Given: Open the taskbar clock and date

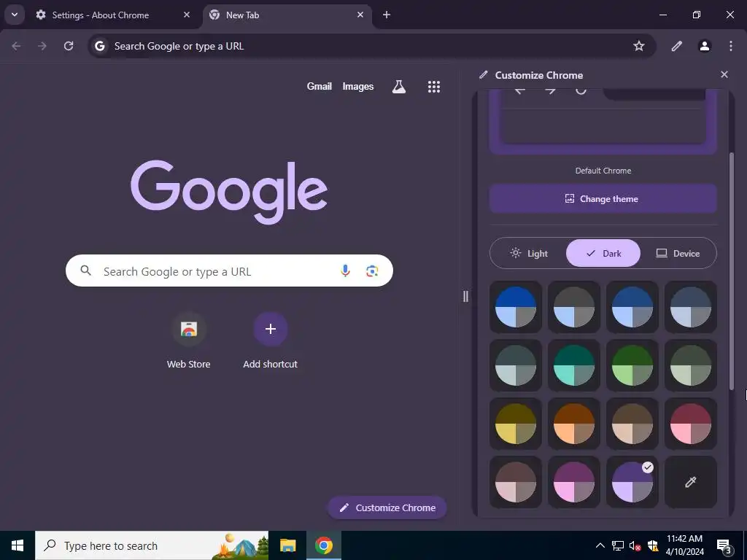Looking at the screenshot, I should tap(684, 545).
